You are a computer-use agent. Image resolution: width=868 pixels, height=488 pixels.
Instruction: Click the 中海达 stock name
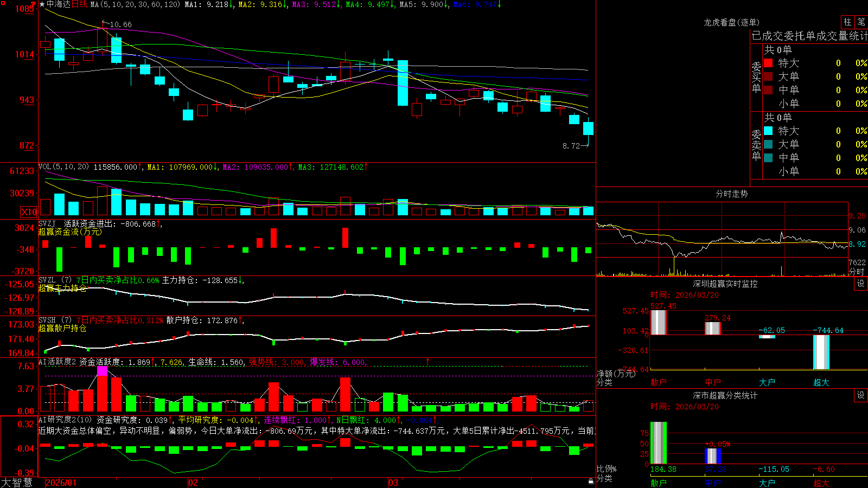[59, 4]
